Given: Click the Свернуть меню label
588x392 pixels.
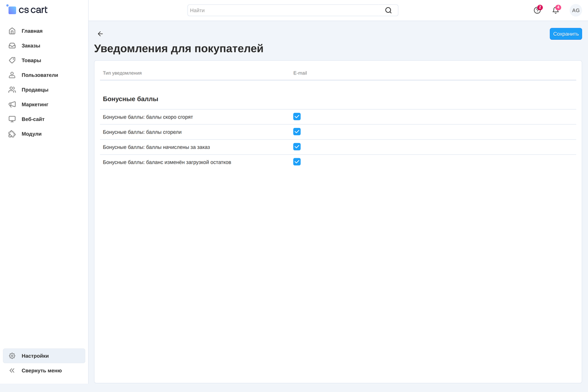Looking at the screenshot, I should [x=42, y=371].
